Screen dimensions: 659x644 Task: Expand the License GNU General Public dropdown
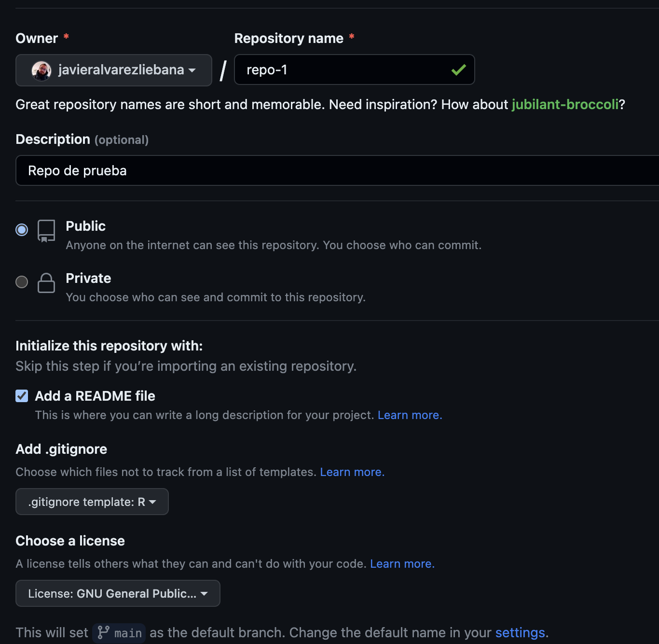pos(118,593)
